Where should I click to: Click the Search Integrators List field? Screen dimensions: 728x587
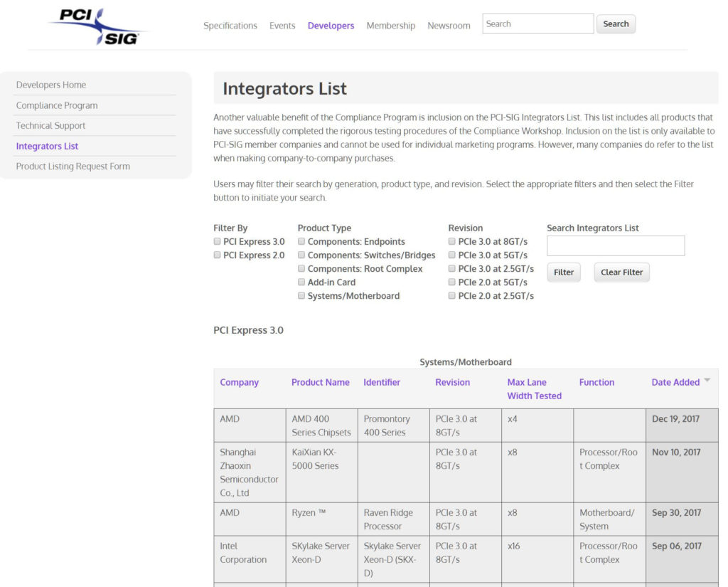pos(615,246)
